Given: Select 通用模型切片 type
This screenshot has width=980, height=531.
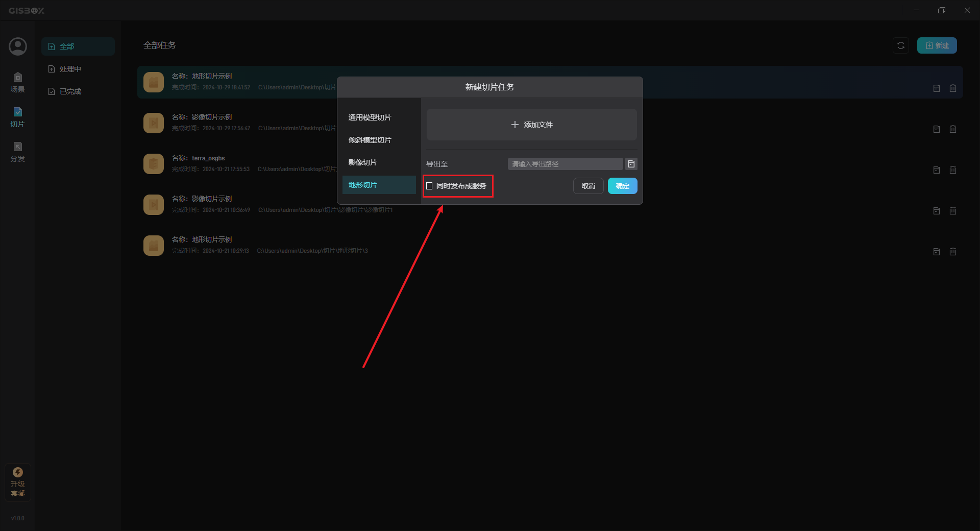Looking at the screenshot, I should coord(379,117).
